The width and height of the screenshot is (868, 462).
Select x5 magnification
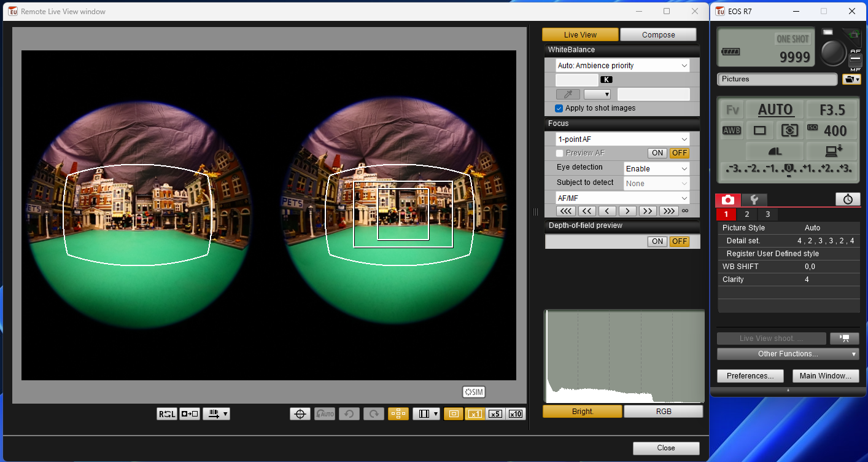click(495, 414)
